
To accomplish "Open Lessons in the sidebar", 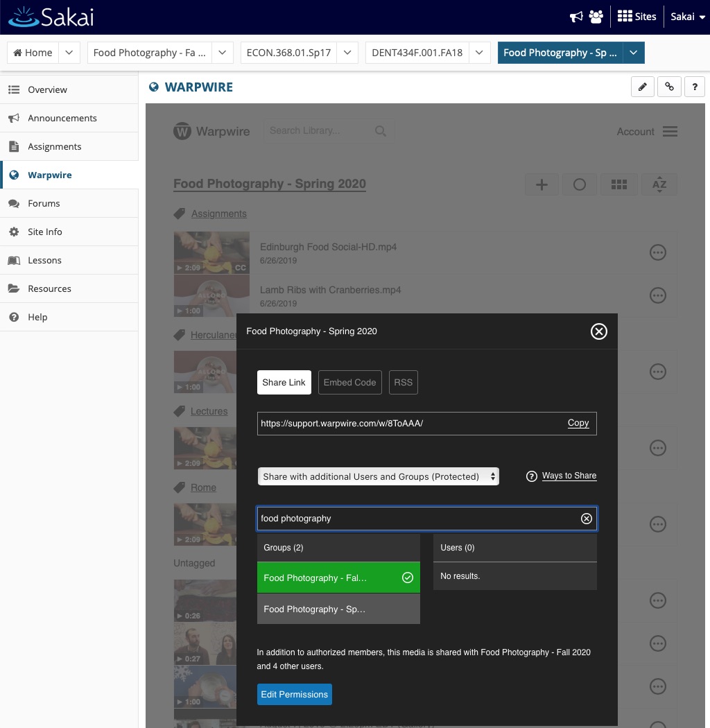I will pyautogui.click(x=69, y=260).
